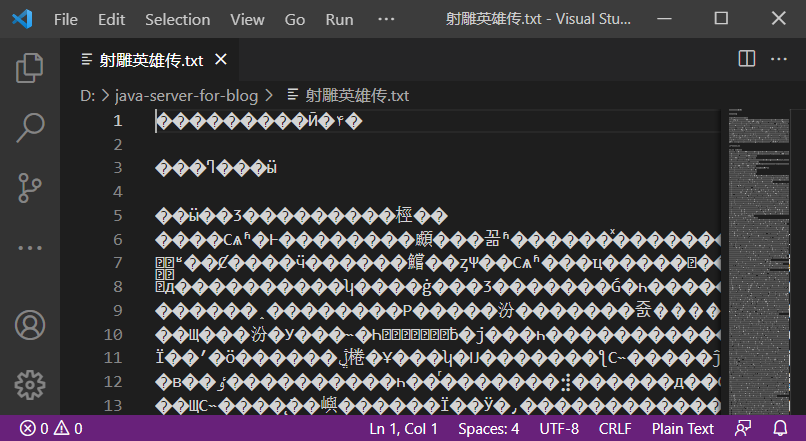
Task: Select UTF-8 encoding in status bar
Action: pos(559,428)
